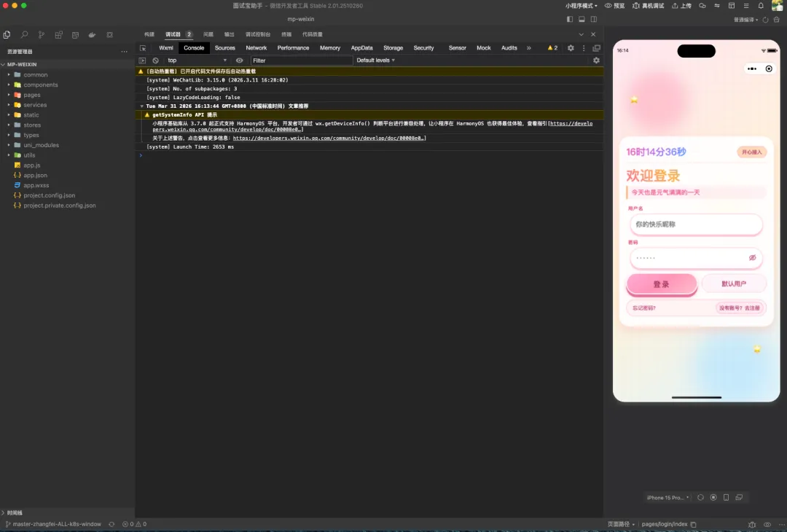Expand the common folder
Image resolution: width=787 pixels, height=532 pixels.
[35, 75]
